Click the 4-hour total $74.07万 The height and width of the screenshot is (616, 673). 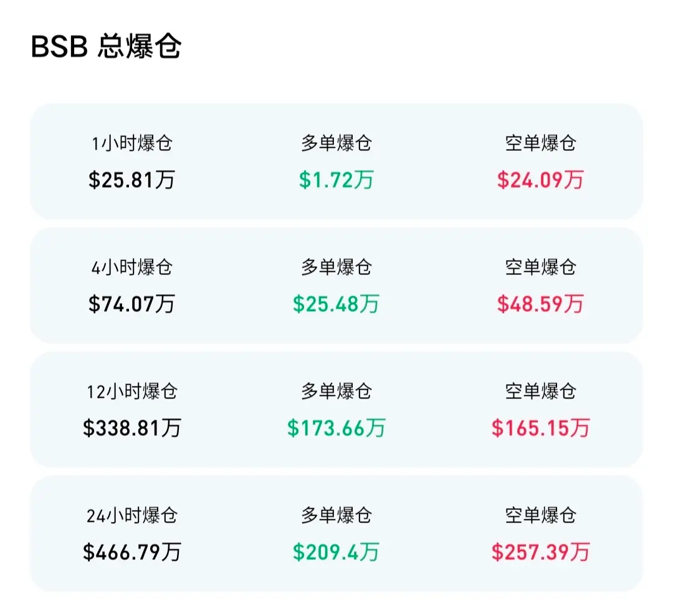click(131, 304)
